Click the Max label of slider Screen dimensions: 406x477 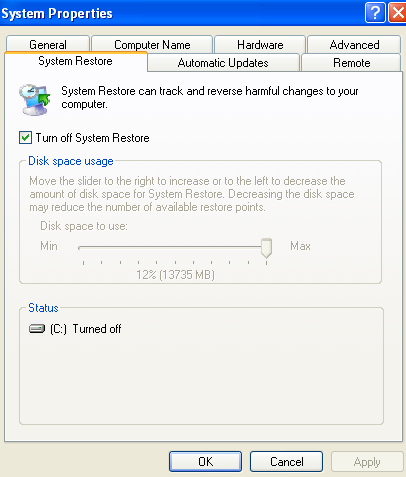pos(300,246)
